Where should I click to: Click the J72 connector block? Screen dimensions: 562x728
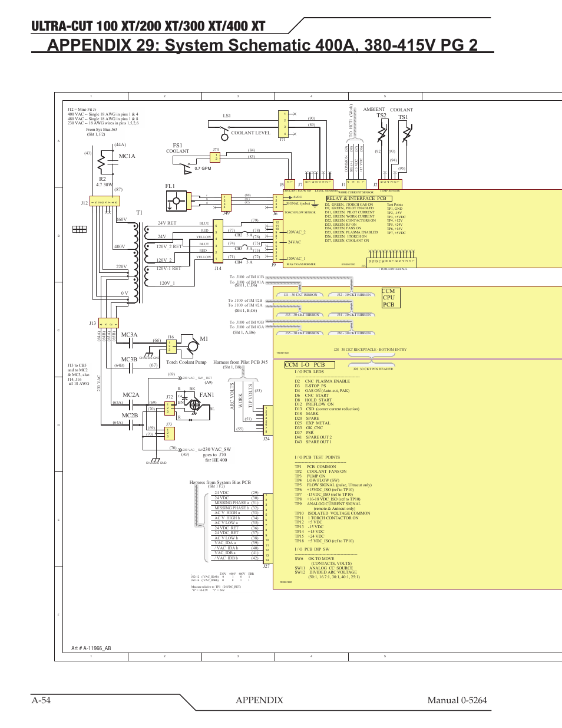[169, 407]
